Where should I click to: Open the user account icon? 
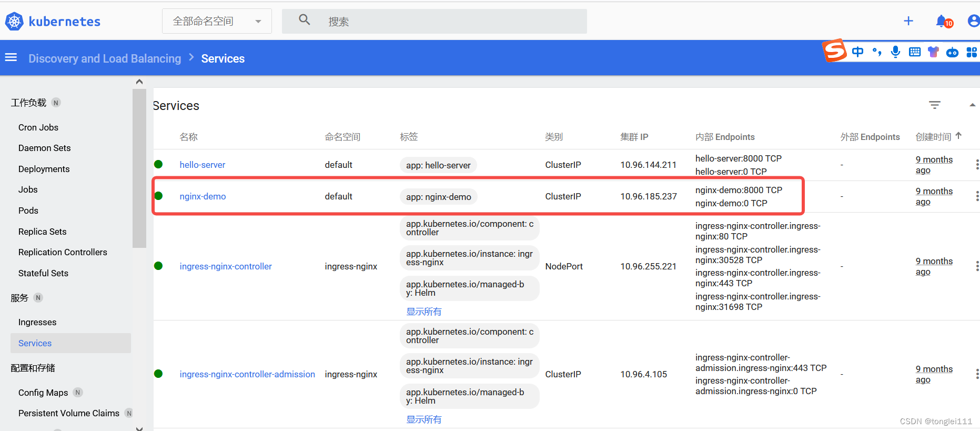[x=973, y=21]
